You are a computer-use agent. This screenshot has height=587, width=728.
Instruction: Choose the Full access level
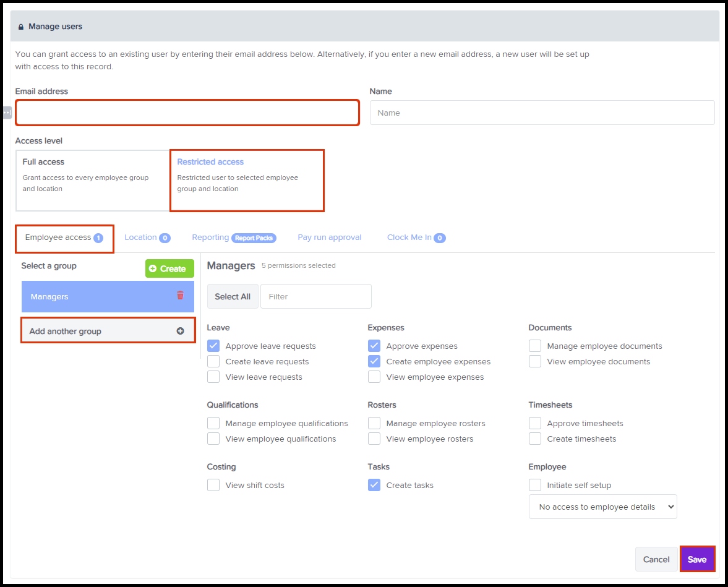[x=93, y=180]
